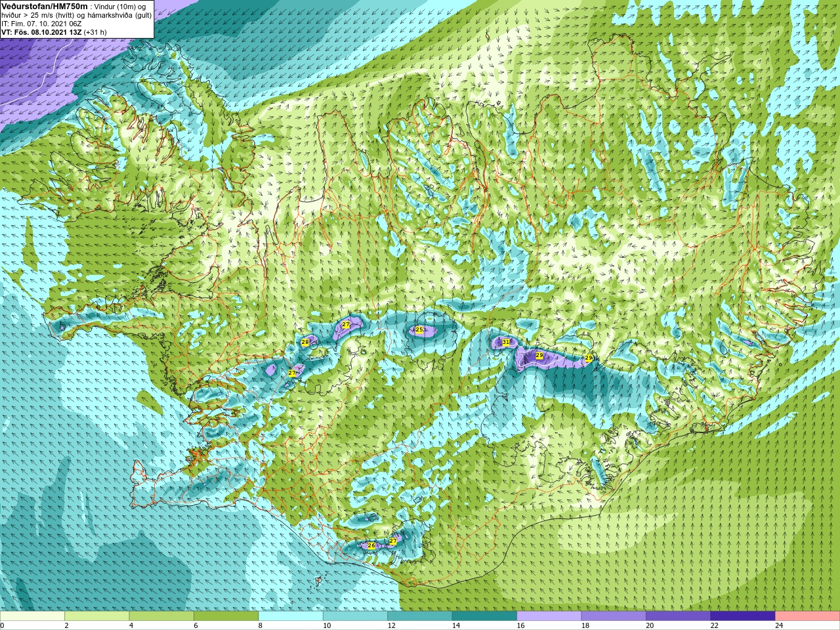Select the 10–12 m/s turquoise swatch
This screenshot has width=840, height=630.
[356, 616]
